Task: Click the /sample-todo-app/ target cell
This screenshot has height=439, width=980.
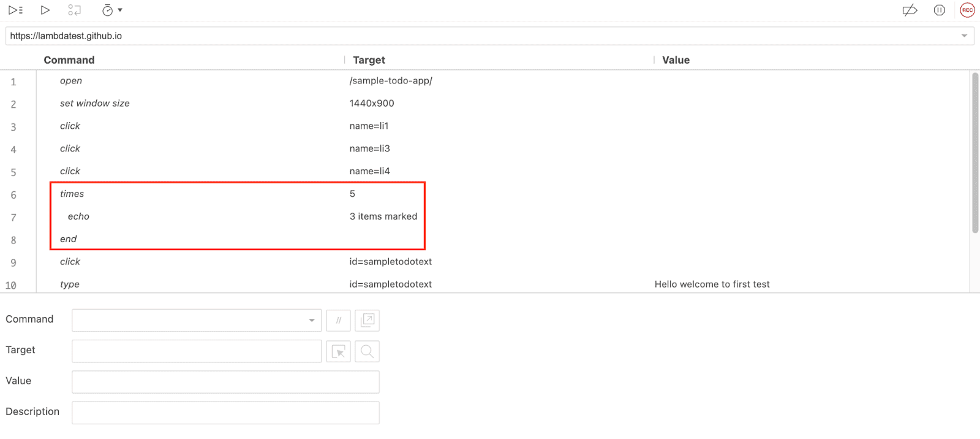Action: tap(391, 81)
